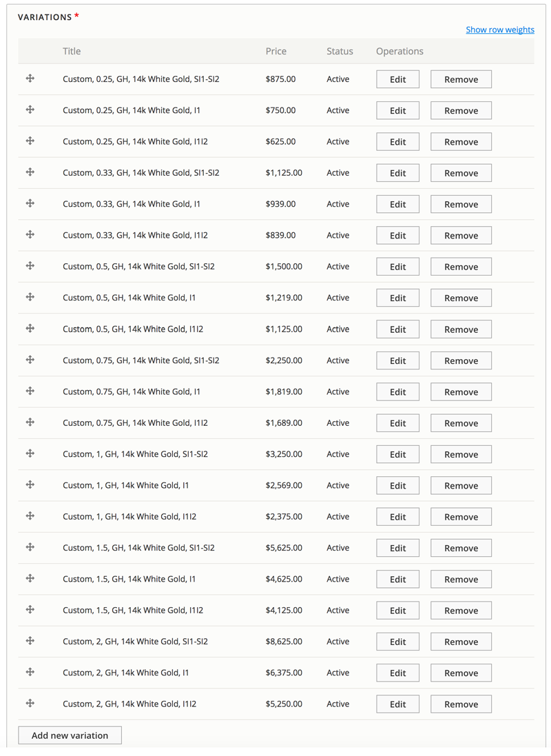The height and width of the screenshot is (756, 551).
Task: Click drag handle for $750.00 variation row
Action: [x=30, y=110]
